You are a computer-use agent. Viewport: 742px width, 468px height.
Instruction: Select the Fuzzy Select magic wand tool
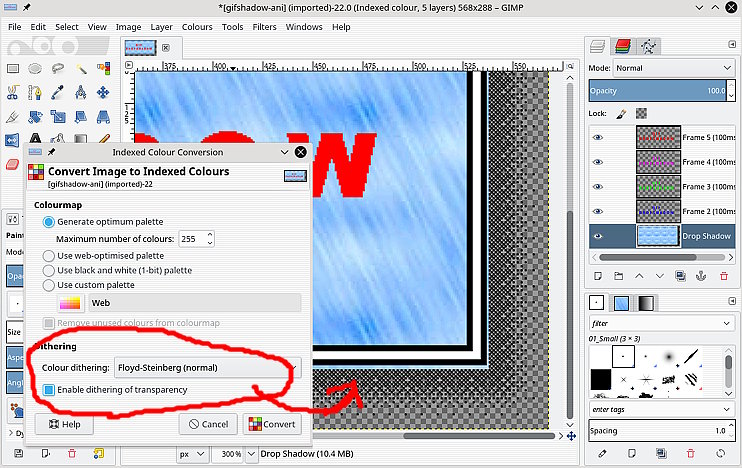pos(81,69)
